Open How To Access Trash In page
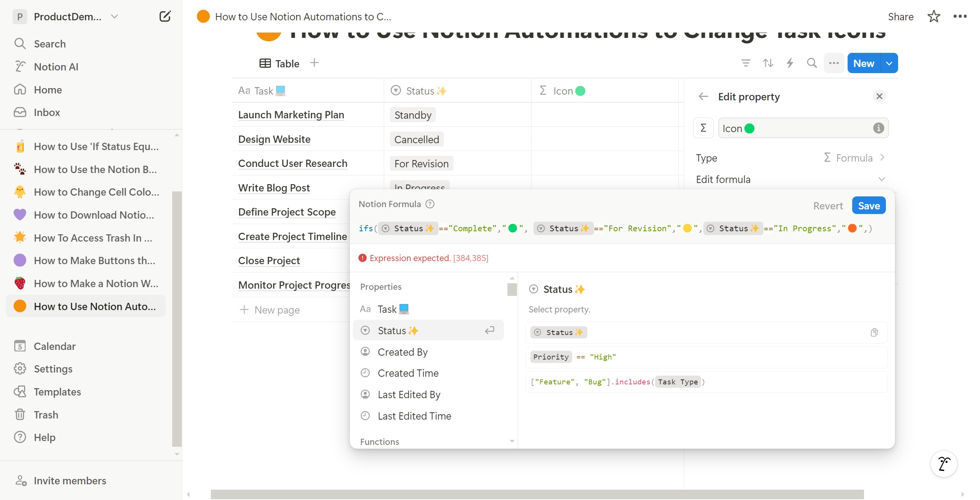Image resolution: width=980 pixels, height=500 pixels. (x=86, y=238)
